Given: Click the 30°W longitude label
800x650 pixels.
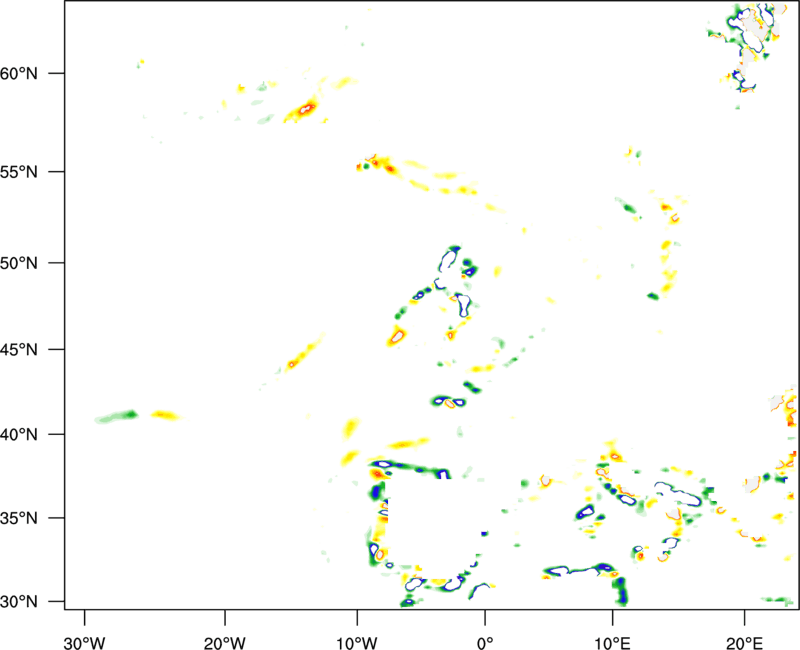Looking at the screenshot, I should 84,642.
